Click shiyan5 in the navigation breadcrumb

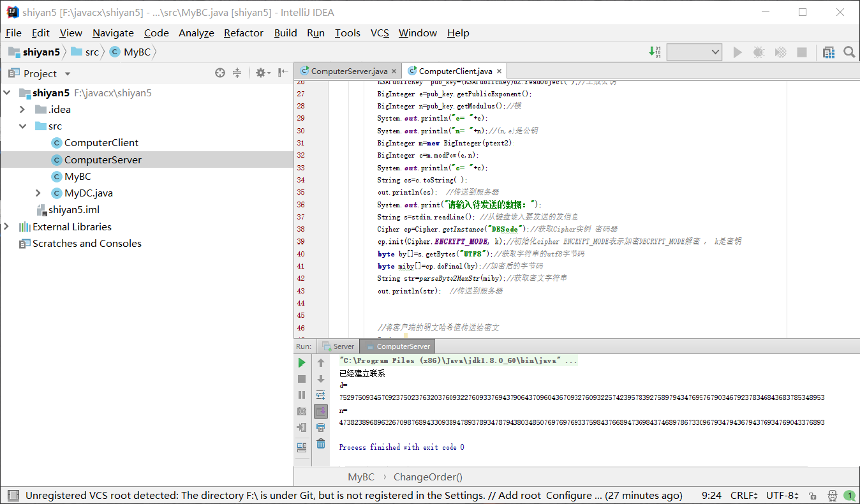tap(34, 52)
